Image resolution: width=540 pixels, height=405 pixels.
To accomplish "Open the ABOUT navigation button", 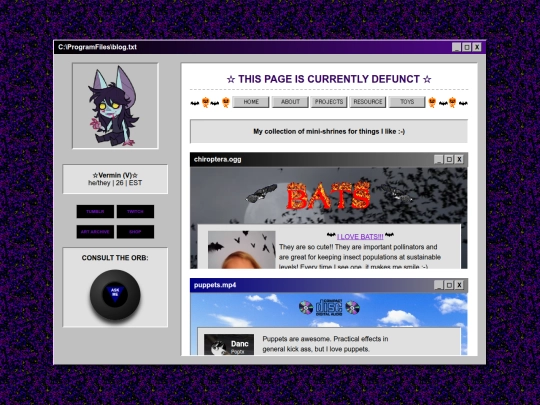I will coord(290,102).
